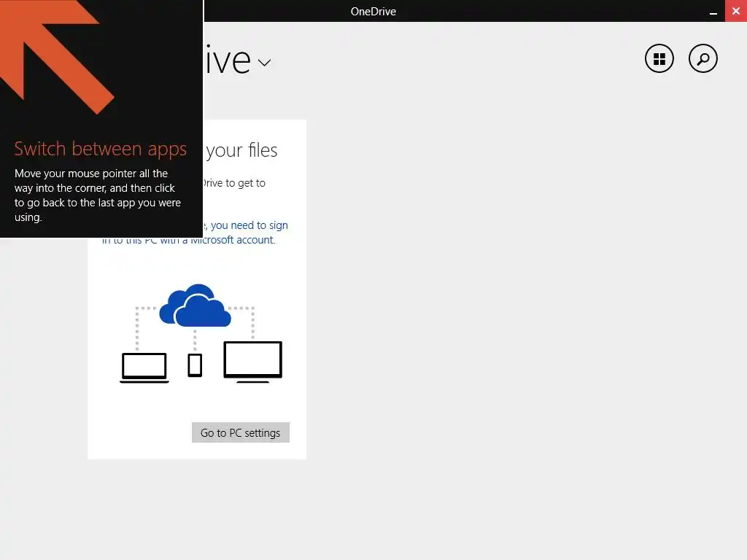Open the search magnifier button
747x560 pixels.
[703, 58]
